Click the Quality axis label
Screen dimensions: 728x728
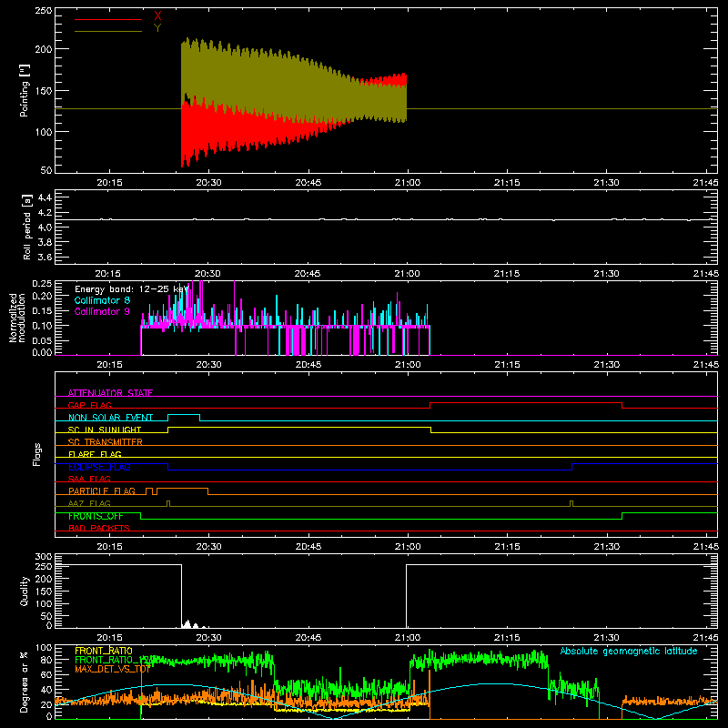[x=25, y=591]
